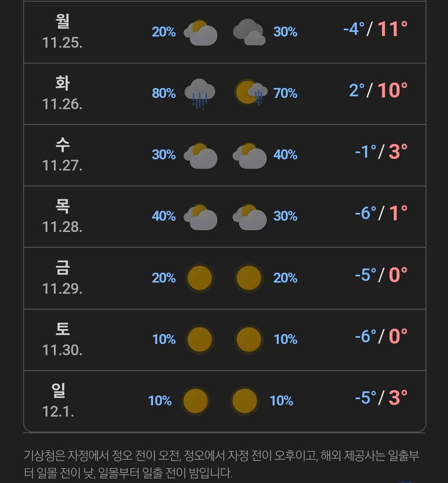Click Thursday 11.28 afternoon partly cloudy icon
448x483 pixels.
249,217
